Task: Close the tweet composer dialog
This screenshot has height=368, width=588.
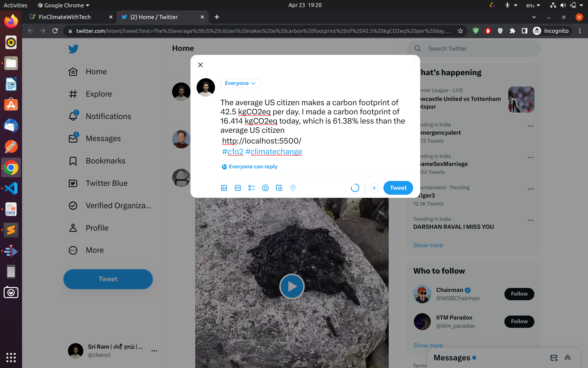Action: click(x=200, y=65)
